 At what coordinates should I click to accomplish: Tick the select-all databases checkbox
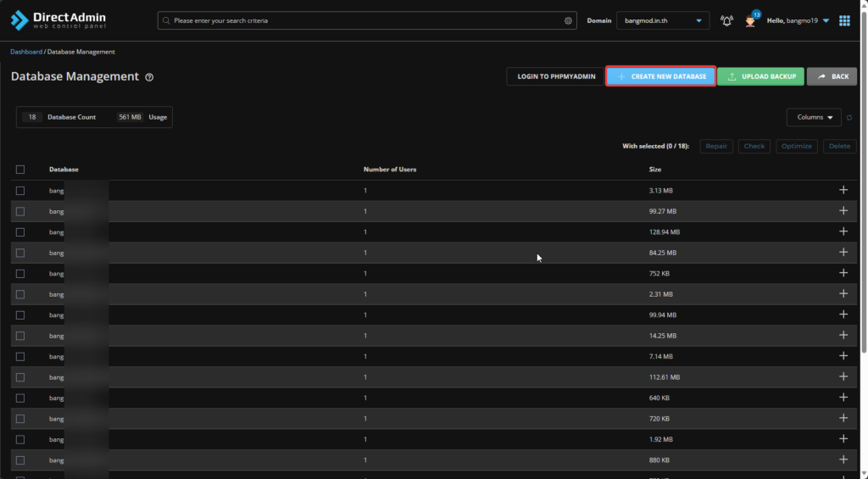[20, 170]
